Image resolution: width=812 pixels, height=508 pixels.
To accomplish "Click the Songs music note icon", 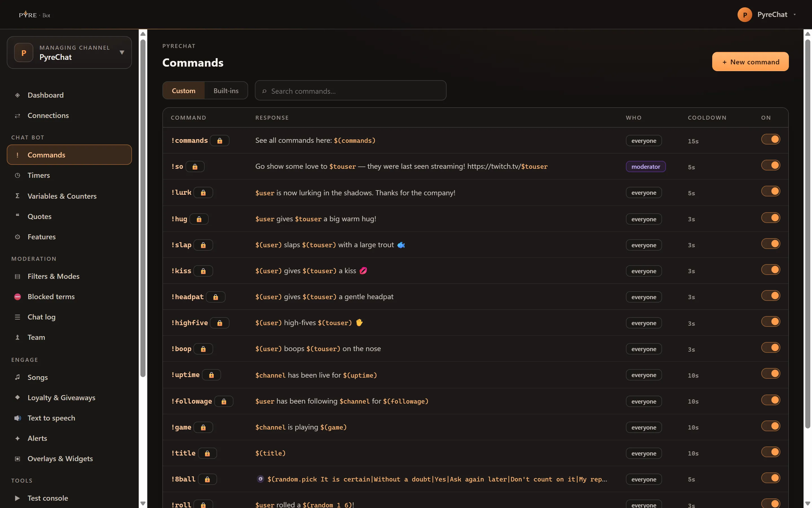I will 17,377.
